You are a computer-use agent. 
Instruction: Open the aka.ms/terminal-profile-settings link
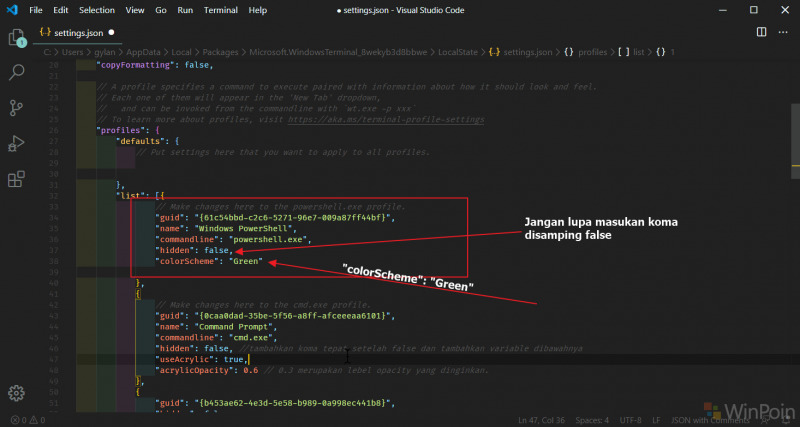pyautogui.click(x=386, y=120)
